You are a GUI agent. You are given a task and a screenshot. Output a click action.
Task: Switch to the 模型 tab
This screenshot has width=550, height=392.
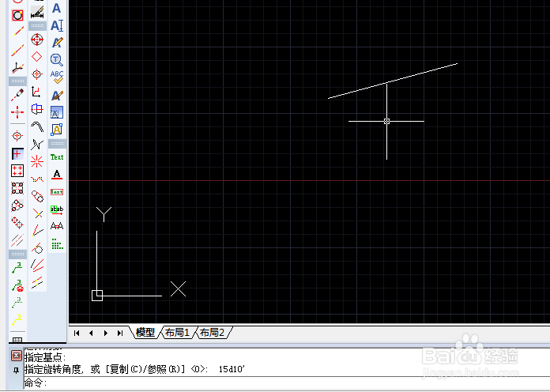tap(145, 333)
